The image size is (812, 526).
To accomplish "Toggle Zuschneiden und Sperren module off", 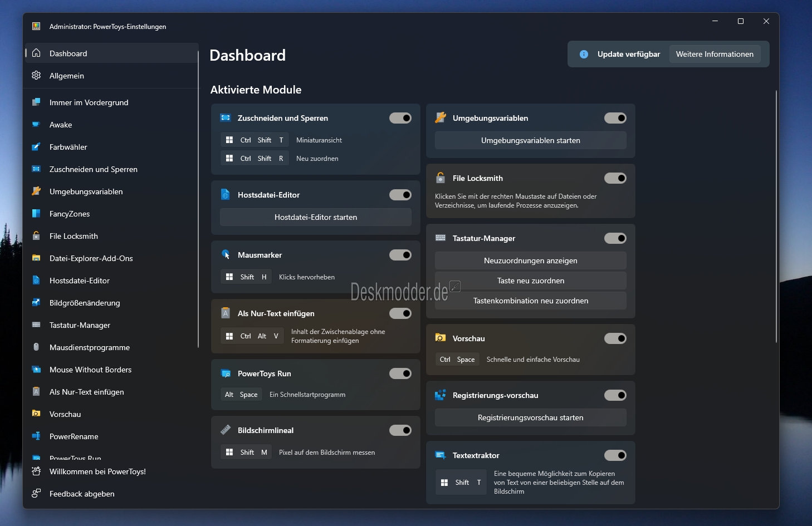I will (x=400, y=118).
